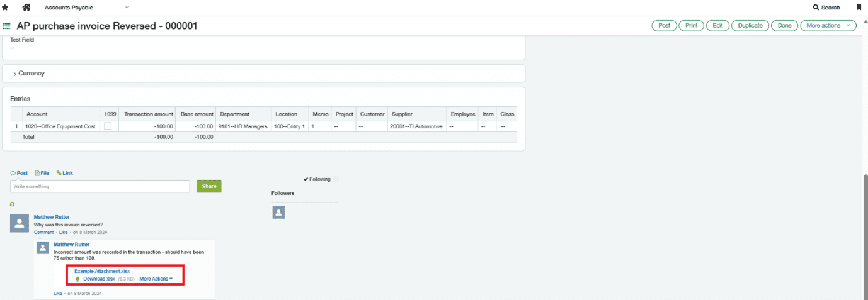Open the More actions header dropdown
Screen dimensions: 868x300
click(x=828, y=26)
